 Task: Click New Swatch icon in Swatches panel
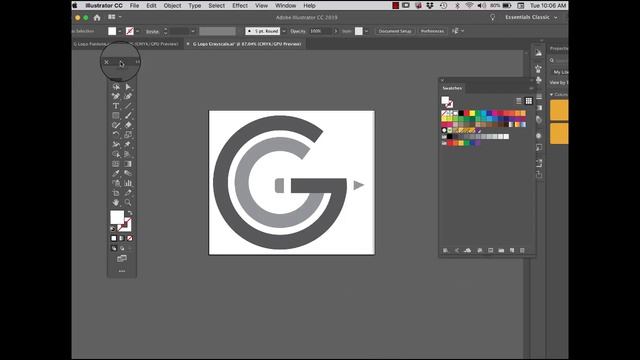[x=512, y=250]
